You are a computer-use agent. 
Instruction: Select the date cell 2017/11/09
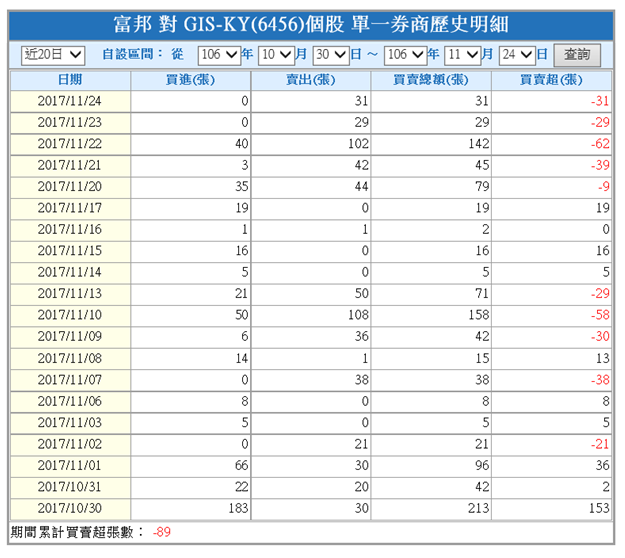[70, 337]
